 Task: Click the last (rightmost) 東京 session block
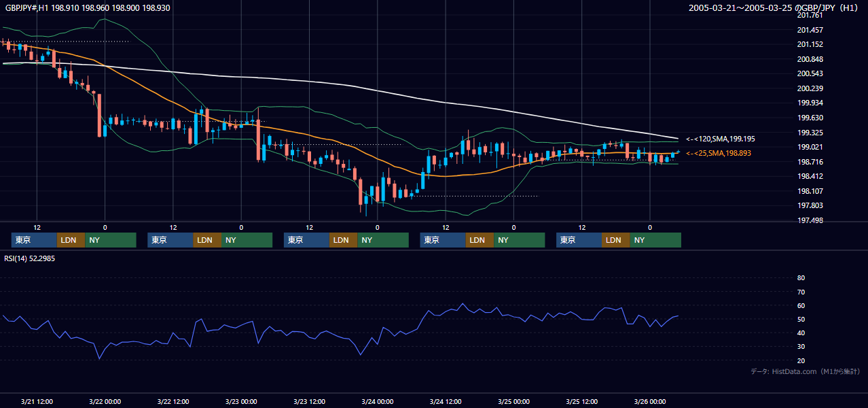point(579,240)
